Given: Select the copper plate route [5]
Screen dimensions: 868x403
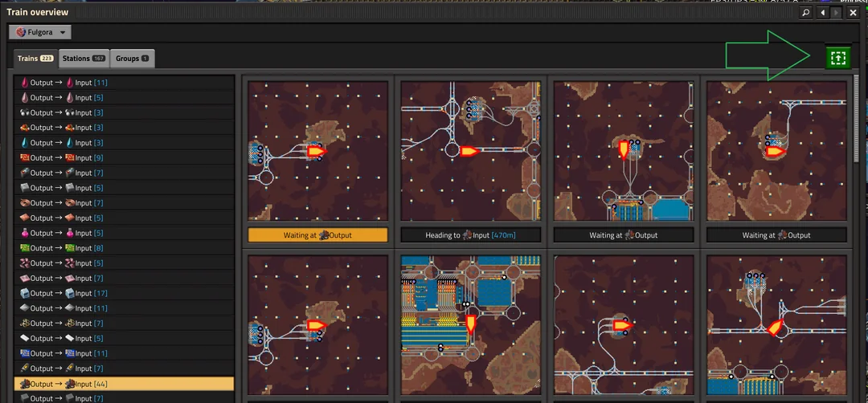Looking at the screenshot, I should (124, 218).
